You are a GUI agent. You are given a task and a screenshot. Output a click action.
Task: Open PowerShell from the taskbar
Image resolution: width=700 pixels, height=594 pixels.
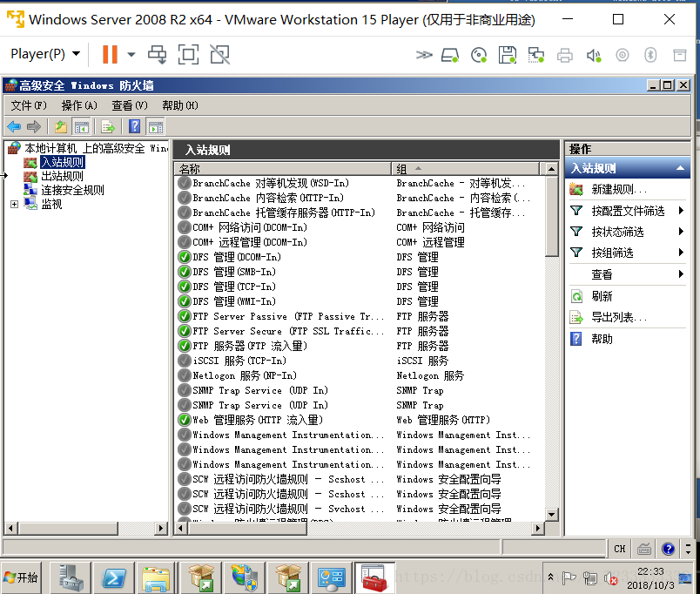(x=114, y=578)
